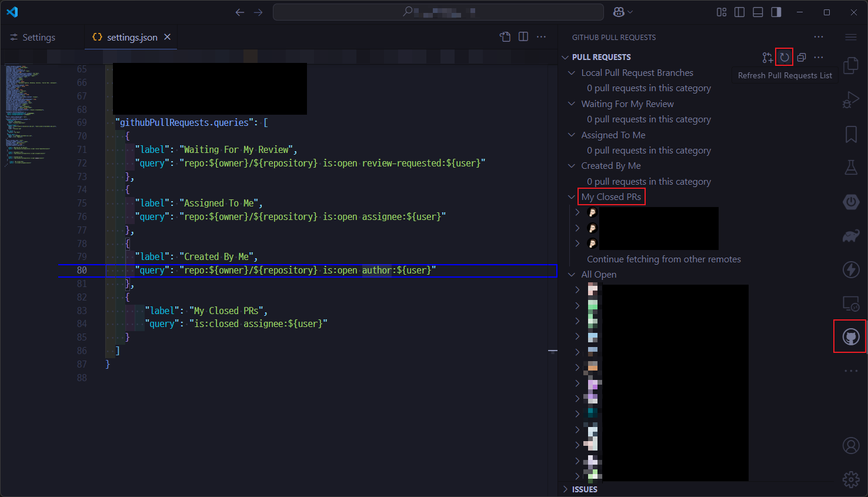Image resolution: width=868 pixels, height=497 pixels.
Task: Open the Testing beaker view
Action: (850, 168)
